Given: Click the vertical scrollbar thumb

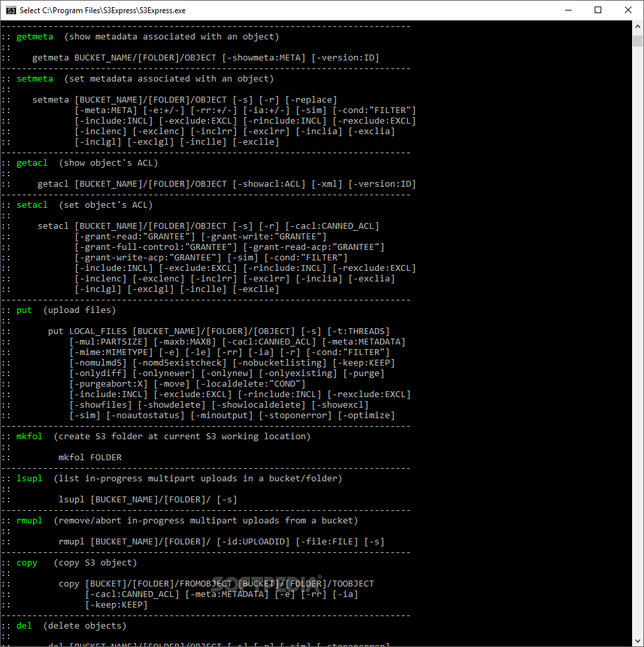Looking at the screenshot, I should 637,41.
